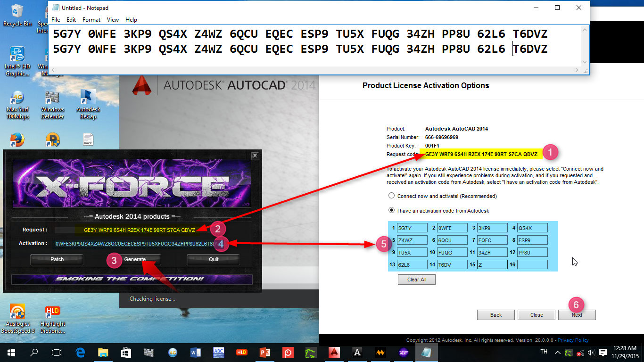Click Request code value GE3Y WRF9 in dialog
This screenshot has height=362, width=644.
481,154
